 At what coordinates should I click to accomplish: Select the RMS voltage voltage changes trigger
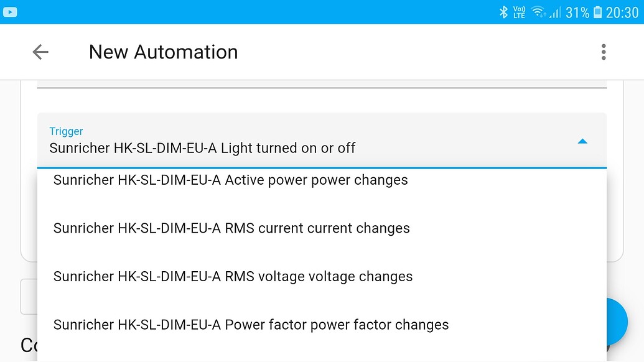tap(233, 276)
